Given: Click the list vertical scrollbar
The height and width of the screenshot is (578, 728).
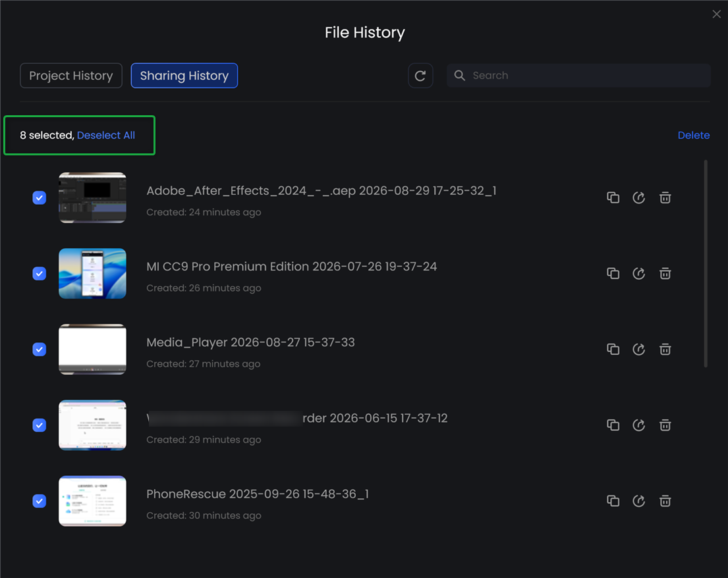Looking at the screenshot, I should 706,263.
